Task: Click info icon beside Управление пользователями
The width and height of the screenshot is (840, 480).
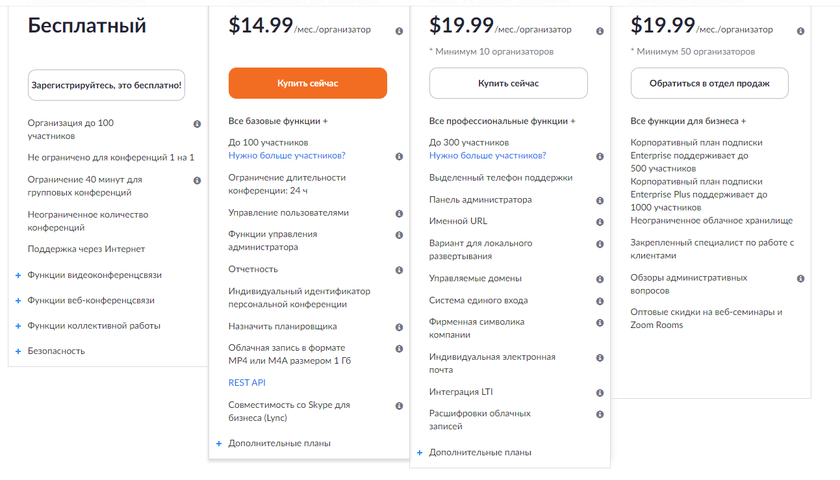Action: click(x=399, y=213)
